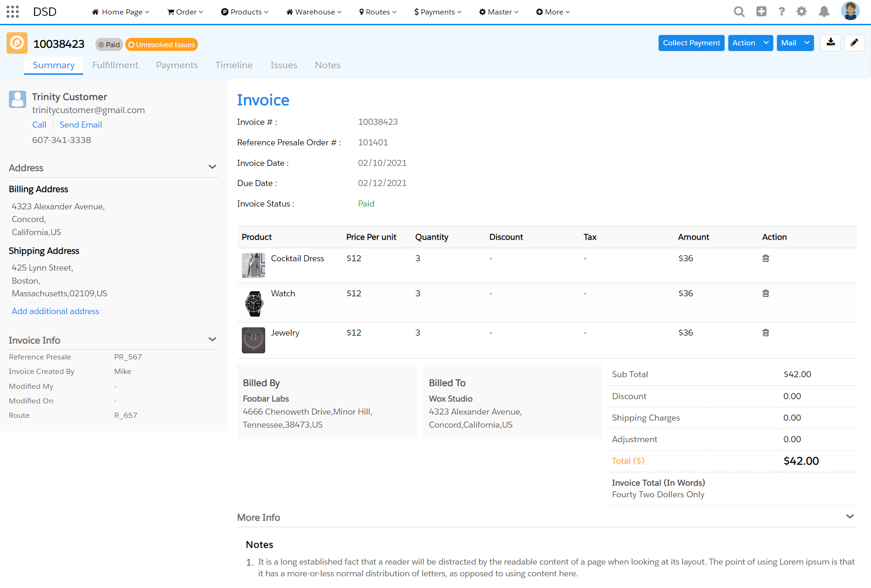Image resolution: width=871 pixels, height=588 pixels.
Task: Delete the Watch line item via trash icon
Action: tap(766, 293)
